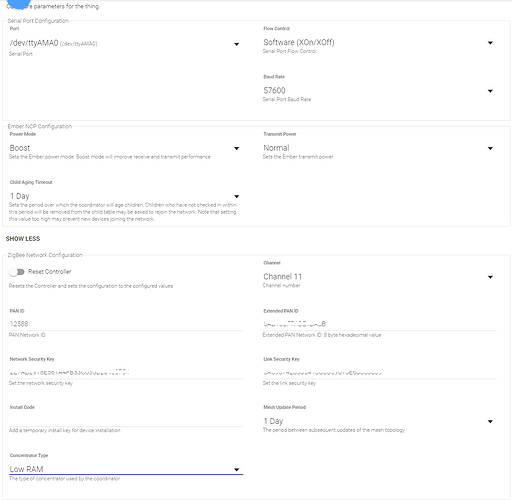
Task: Click the arrow icon beside 57600
Action: [490, 91]
